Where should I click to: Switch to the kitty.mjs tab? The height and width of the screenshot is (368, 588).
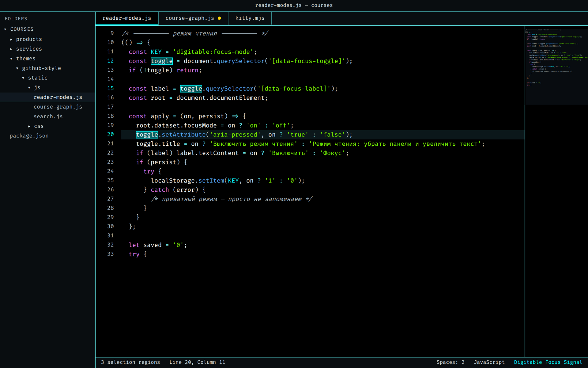(250, 18)
